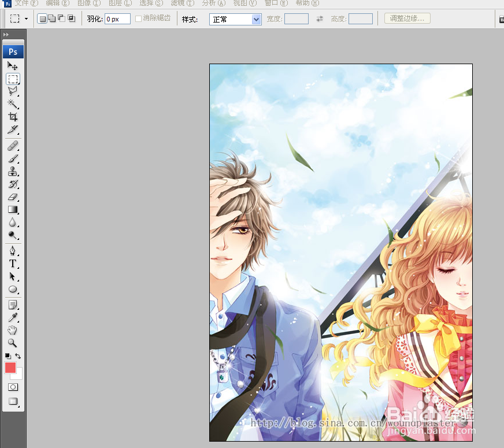The image size is (504, 448).
Task: Open the 文件 (F) menu
Action: (x=27, y=3)
